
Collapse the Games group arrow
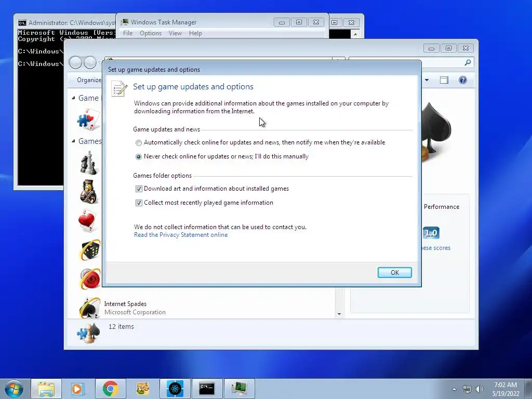(x=74, y=141)
